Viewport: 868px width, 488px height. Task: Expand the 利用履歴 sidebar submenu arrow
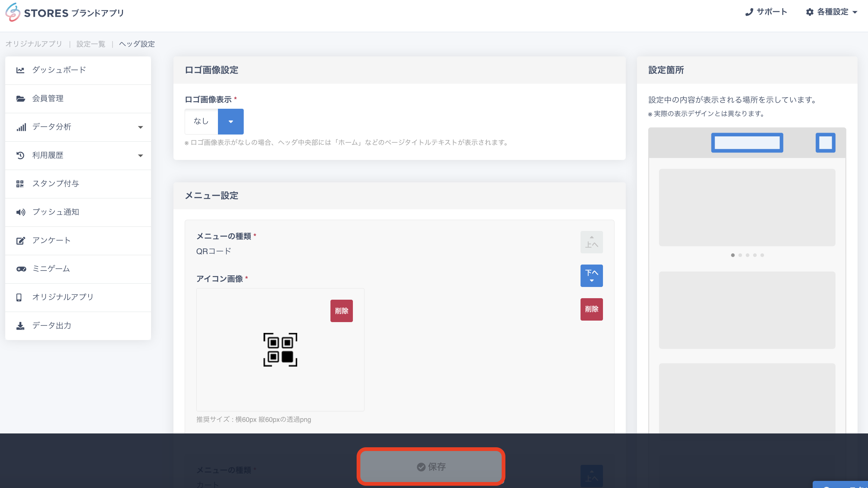click(x=141, y=156)
